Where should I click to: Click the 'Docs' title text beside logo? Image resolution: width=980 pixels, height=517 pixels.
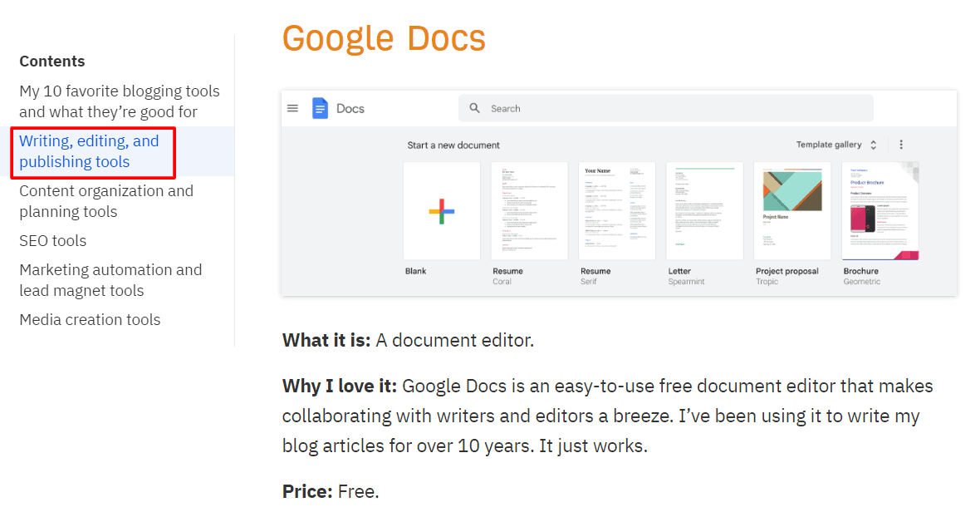[350, 109]
